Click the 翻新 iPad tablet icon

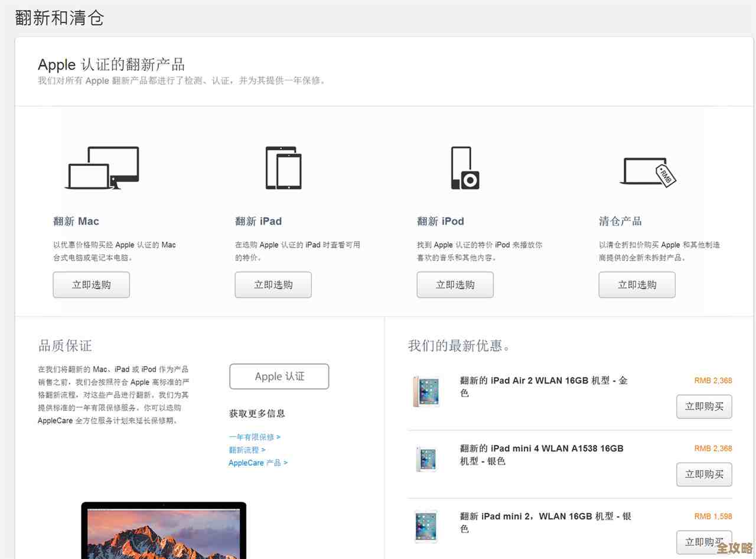pyautogui.click(x=284, y=168)
